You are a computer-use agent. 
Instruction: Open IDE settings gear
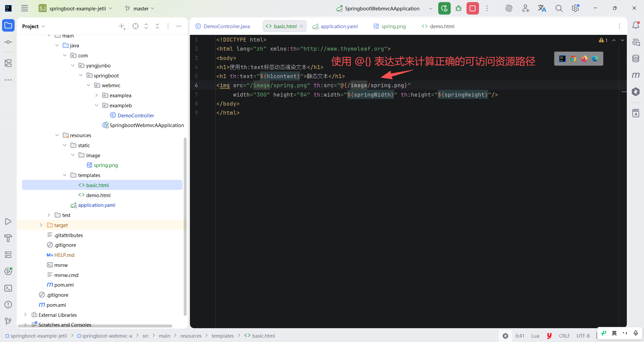pyautogui.click(x=576, y=8)
